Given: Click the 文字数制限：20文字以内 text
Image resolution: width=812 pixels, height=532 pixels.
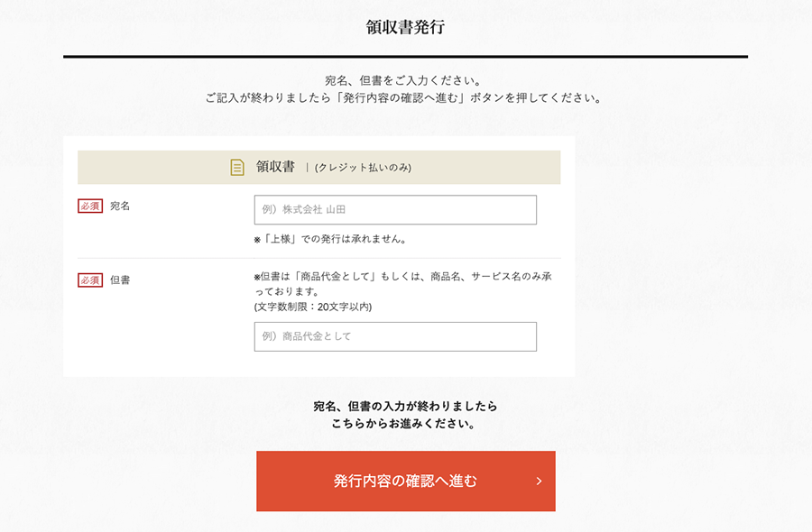Looking at the screenshot, I should point(313,307).
